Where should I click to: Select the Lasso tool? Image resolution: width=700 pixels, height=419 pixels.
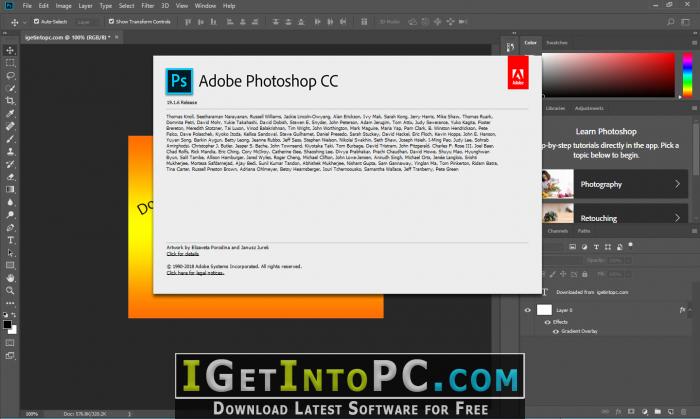(10, 75)
